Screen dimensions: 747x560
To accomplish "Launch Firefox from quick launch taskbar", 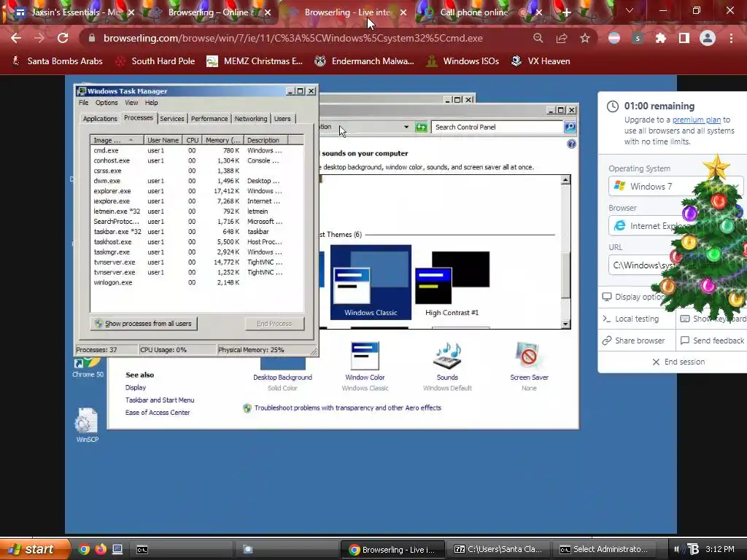I will tap(101, 549).
